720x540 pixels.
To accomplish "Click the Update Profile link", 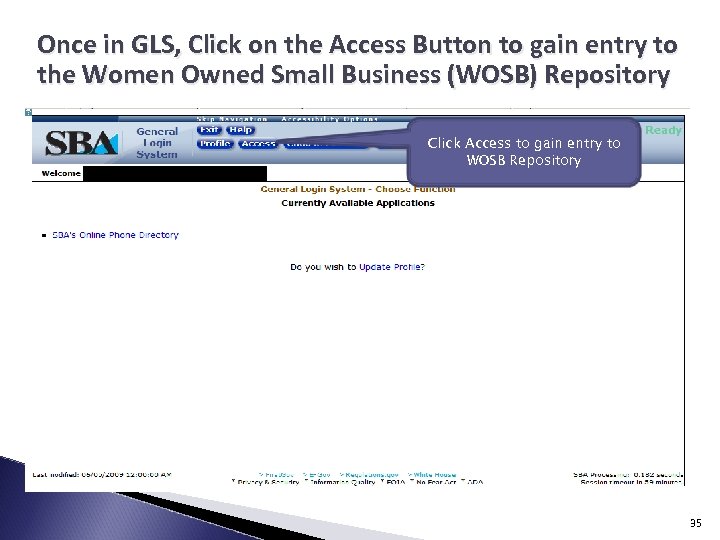I will pos(392,267).
